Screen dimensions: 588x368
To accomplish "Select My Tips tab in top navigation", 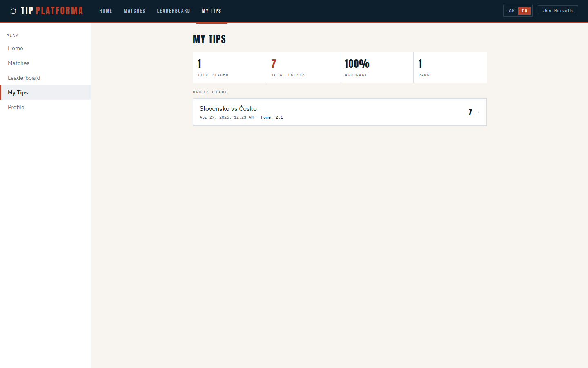I will tap(212, 11).
